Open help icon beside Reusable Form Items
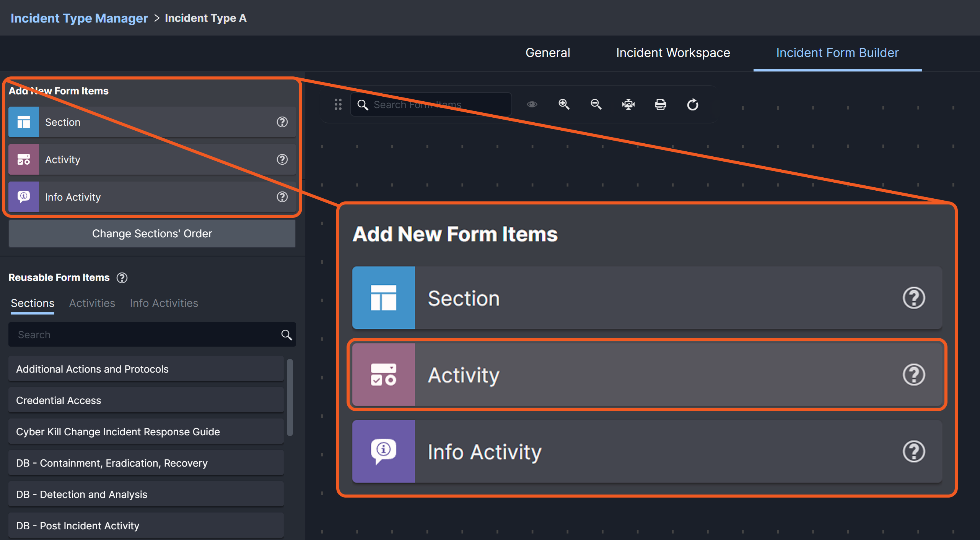980x540 pixels. tap(122, 278)
